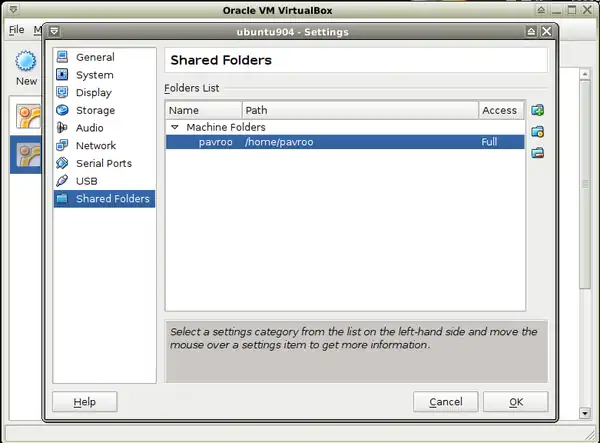Click the Edit shared folder icon
This screenshot has width=600, height=443.
click(537, 131)
